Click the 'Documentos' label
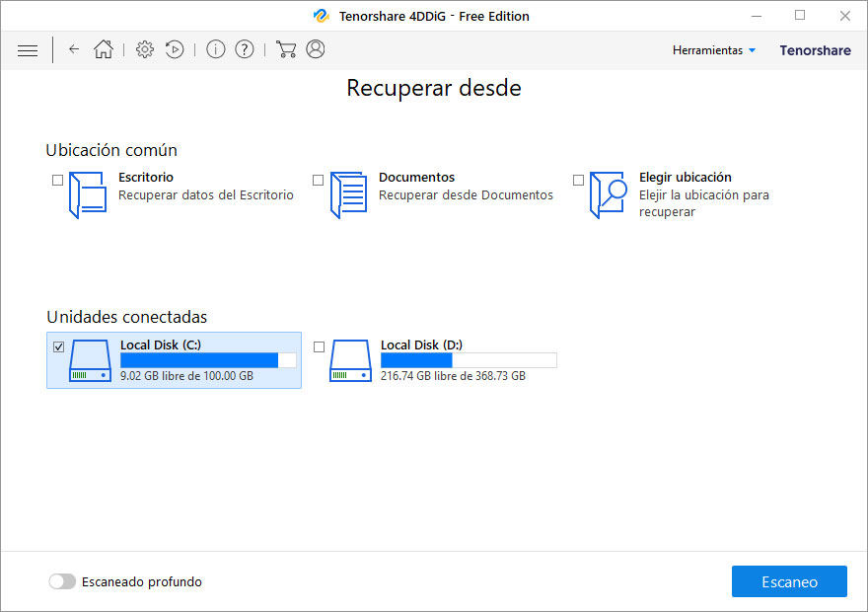Image resolution: width=868 pixels, height=612 pixels. pos(417,178)
